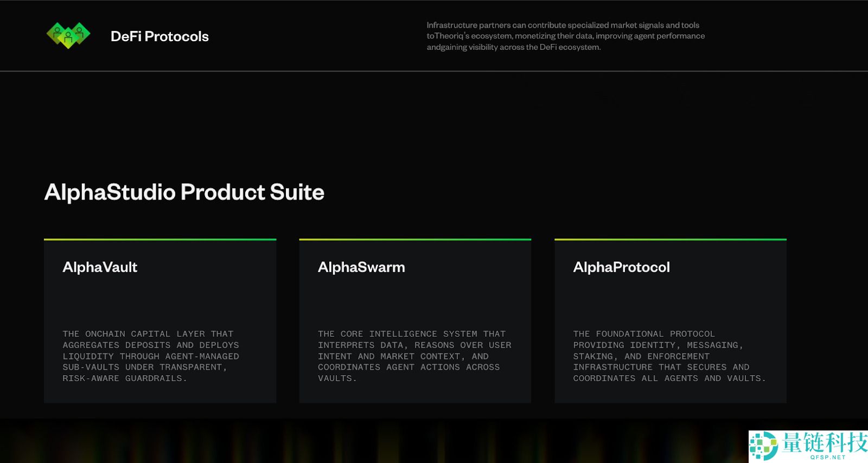Click the AlphaProtocol foundational protocol description

click(x=669, y=356)
